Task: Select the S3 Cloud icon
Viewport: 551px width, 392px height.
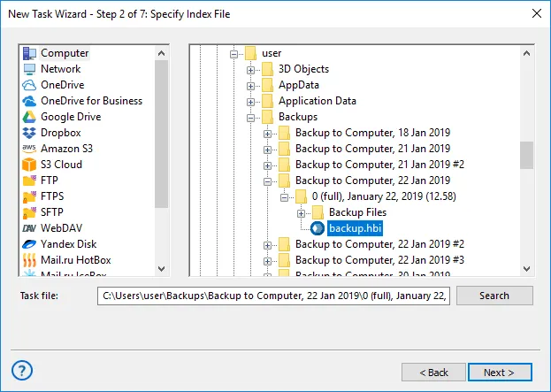Action: pyautogui.click(x=29, y=165)
